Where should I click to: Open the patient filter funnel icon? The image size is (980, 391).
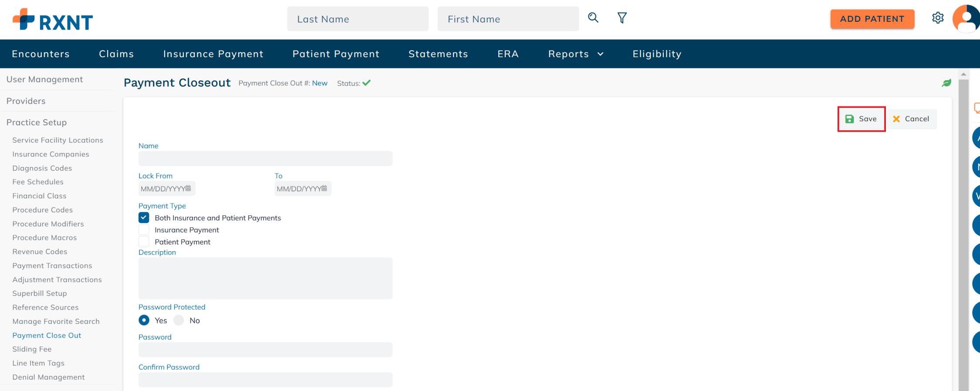[x=622, y=18]
